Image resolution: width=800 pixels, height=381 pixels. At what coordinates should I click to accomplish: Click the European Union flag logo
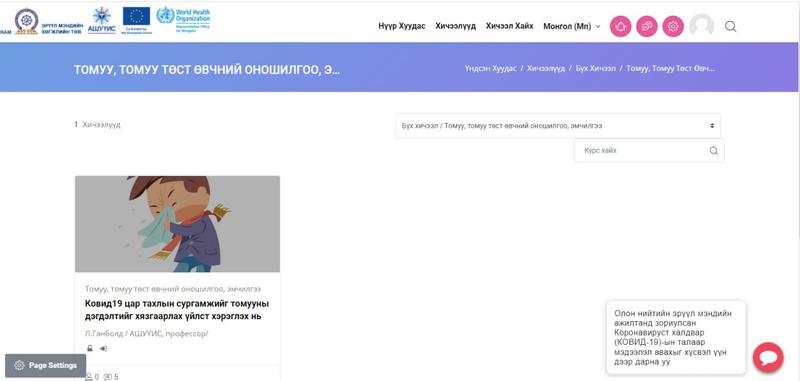click(136, 20)
